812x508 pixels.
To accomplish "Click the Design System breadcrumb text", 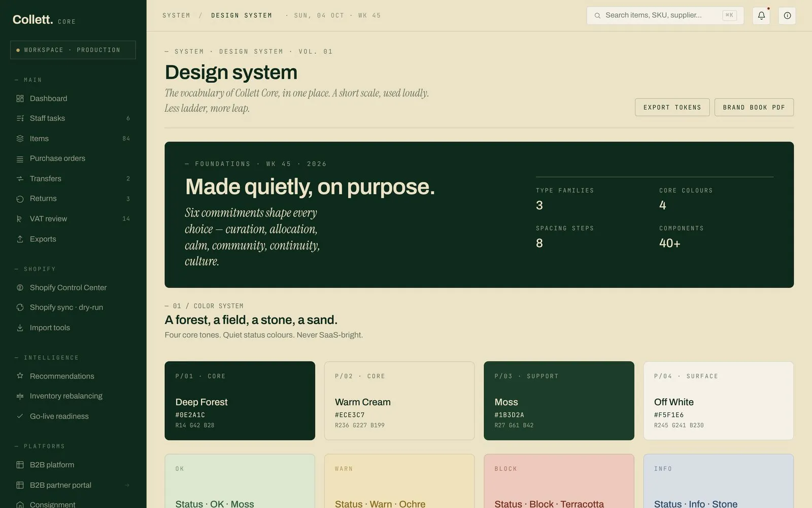I will [x=242, y=16].
